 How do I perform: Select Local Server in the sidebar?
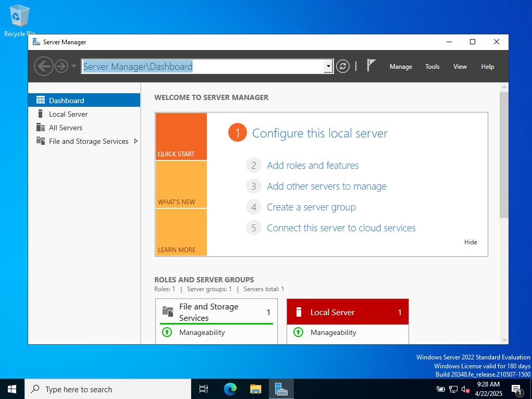pyautogui.click(x=84, y=114)
